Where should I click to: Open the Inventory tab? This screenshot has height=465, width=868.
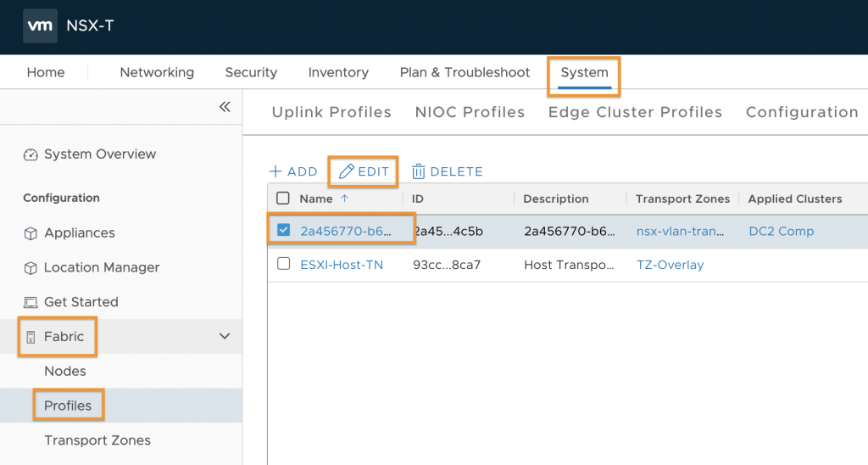pos(338,73)
